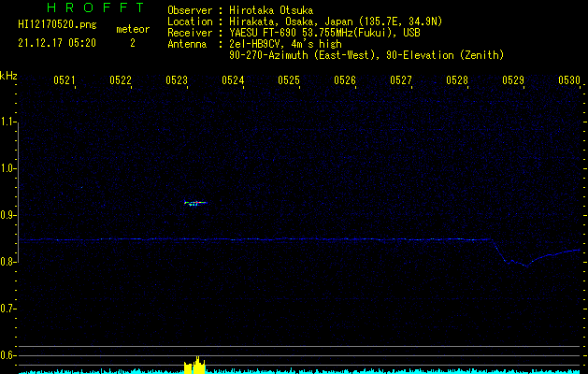
Task: Click the 0528 time marker
Action: click(457, 79)
